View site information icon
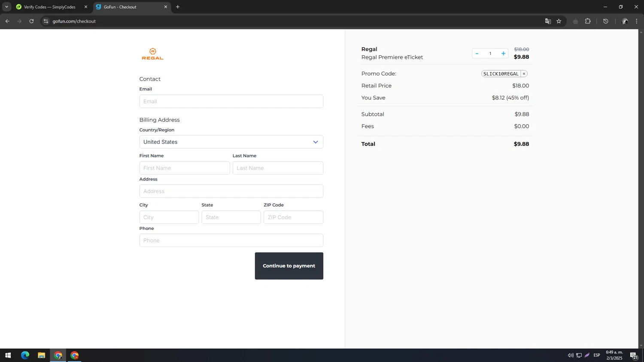 point(46,21)
